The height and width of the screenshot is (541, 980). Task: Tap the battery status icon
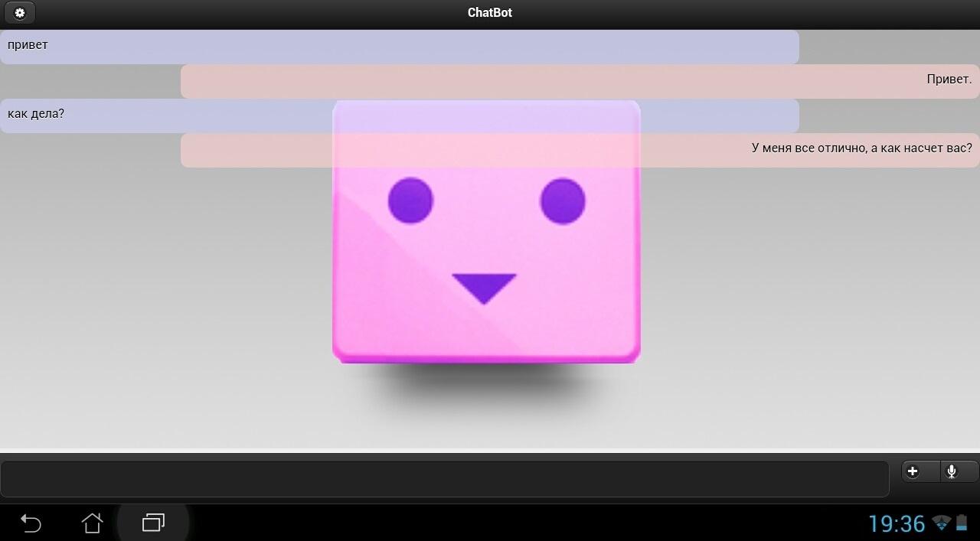click(x=962, y=523)
